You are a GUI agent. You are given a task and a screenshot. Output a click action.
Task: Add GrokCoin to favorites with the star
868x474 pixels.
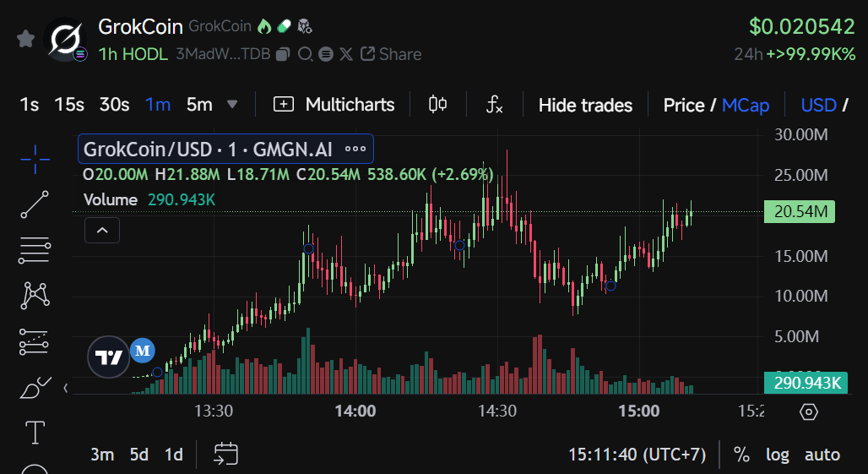(x=25, y=40)
